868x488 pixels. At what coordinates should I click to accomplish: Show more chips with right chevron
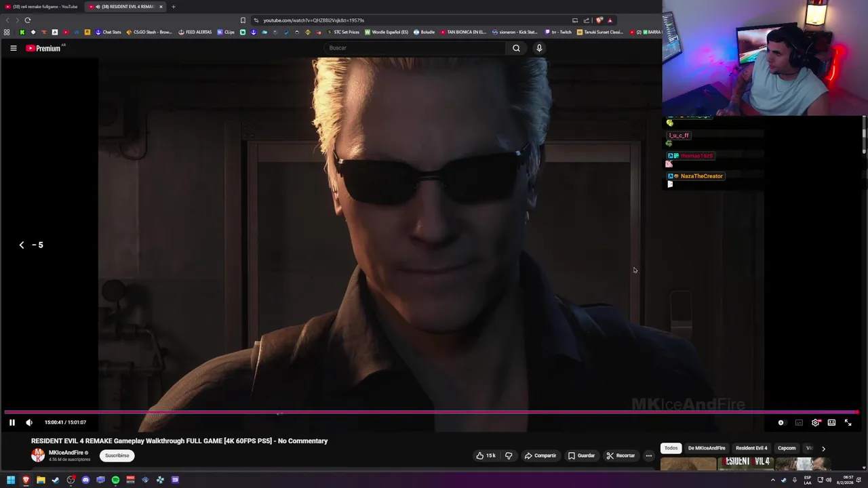(x=823, y=449)
